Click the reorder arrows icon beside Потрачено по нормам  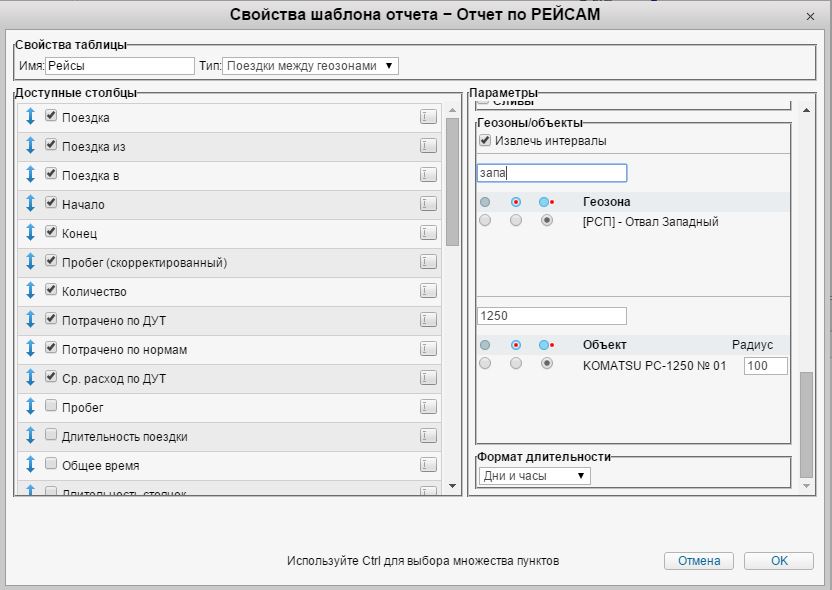(30, 349)
